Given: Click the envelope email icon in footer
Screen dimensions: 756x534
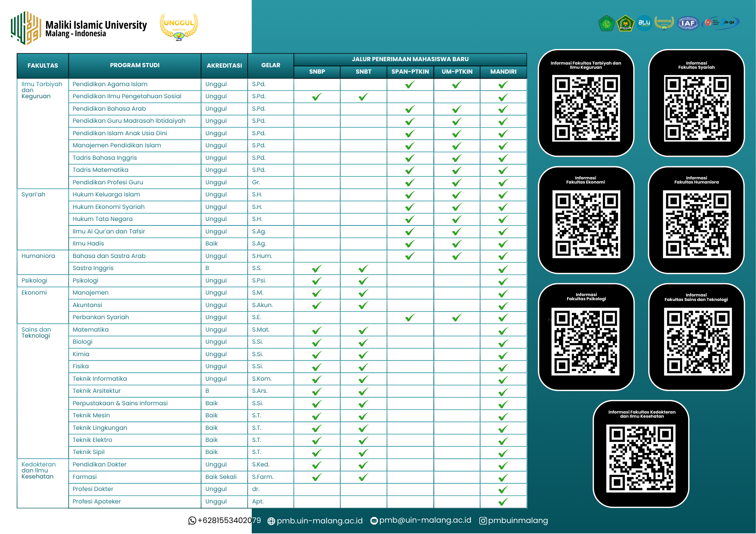Looking at the screenshot, I should tap(374, 521).
